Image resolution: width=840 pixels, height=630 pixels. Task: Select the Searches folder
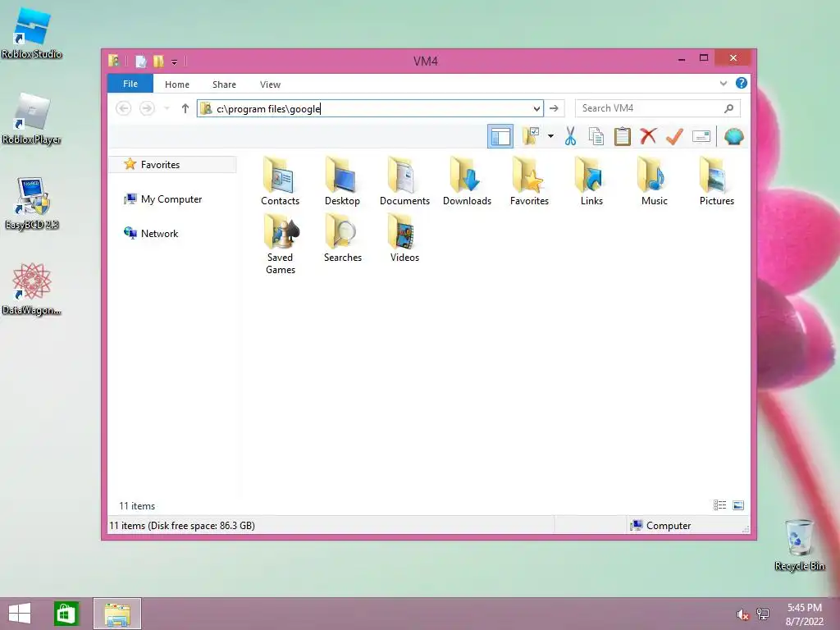pyautogui.click(x=342, y=238)
